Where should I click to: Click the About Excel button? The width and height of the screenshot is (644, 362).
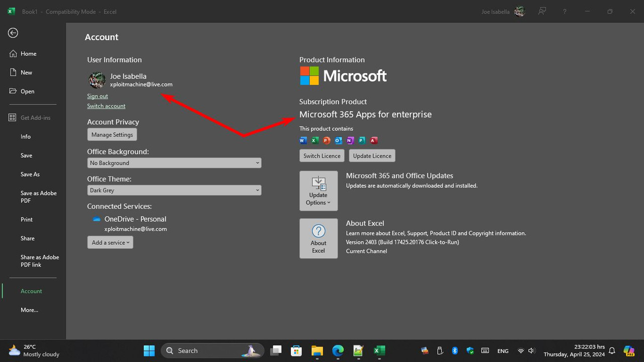318,239
